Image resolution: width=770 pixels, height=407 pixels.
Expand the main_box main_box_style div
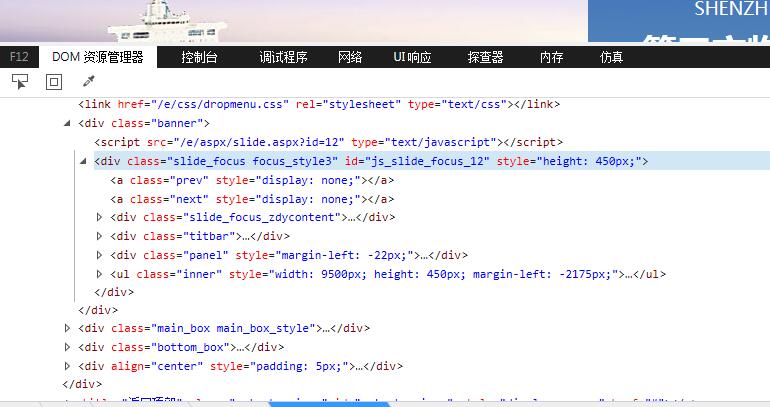coord(68,328)
